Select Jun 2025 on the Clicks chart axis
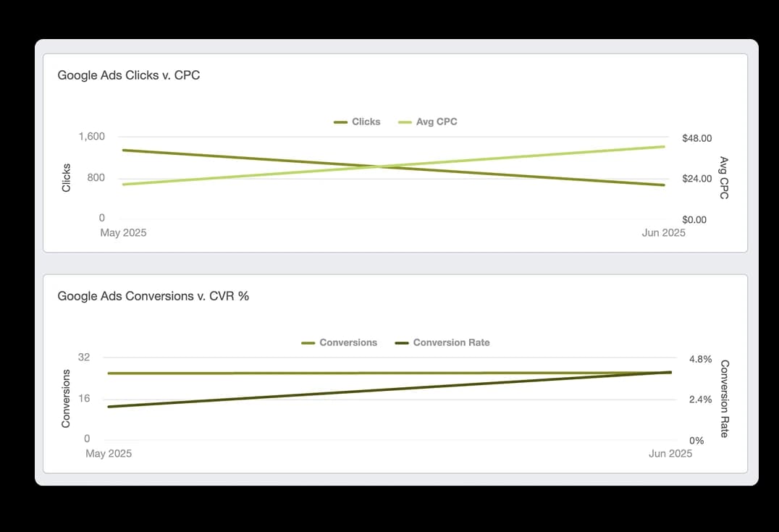The image size is (779, 532). pos(663,233)
